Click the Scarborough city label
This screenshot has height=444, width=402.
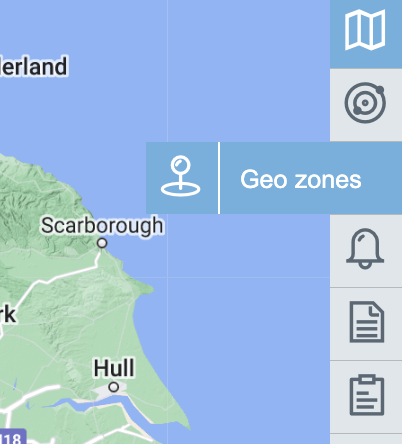point(102,225)
